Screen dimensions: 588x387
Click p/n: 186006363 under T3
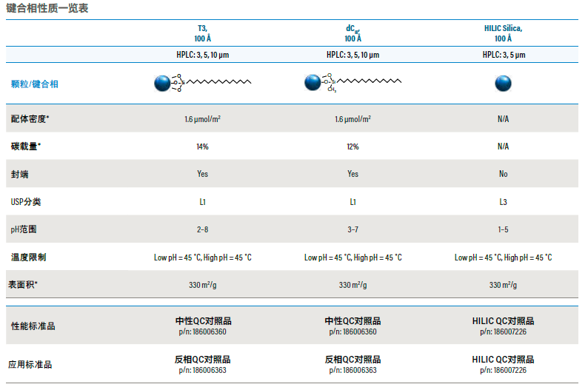coord(202,370)
